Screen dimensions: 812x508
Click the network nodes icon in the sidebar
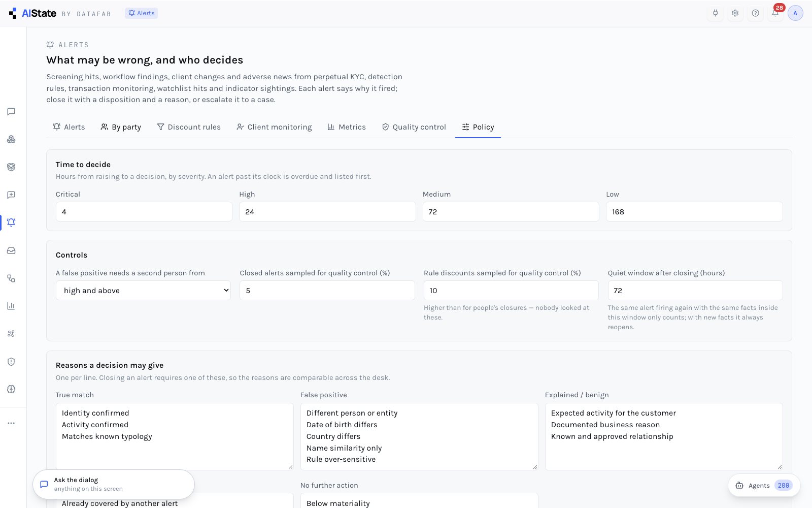(11, 334)
